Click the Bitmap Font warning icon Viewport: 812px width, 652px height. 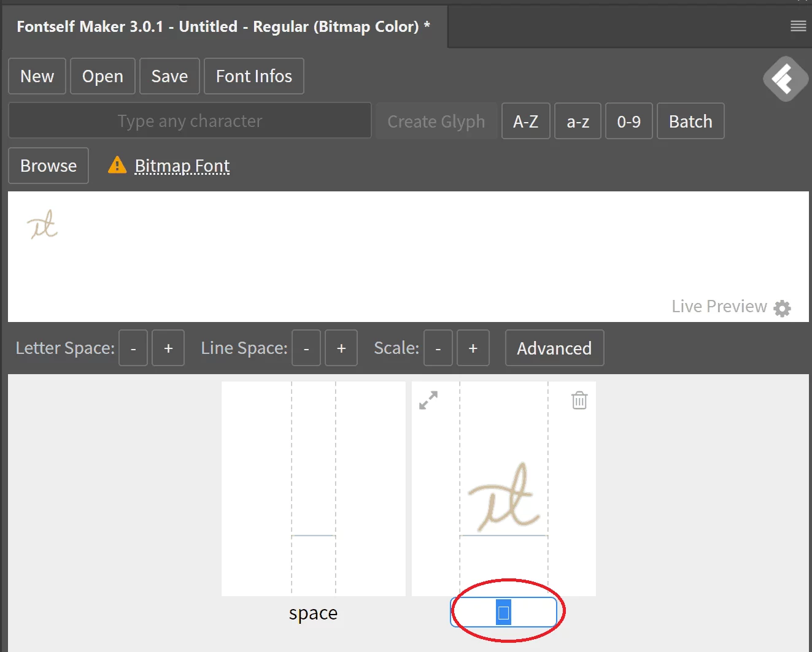(x=117, y=165)
